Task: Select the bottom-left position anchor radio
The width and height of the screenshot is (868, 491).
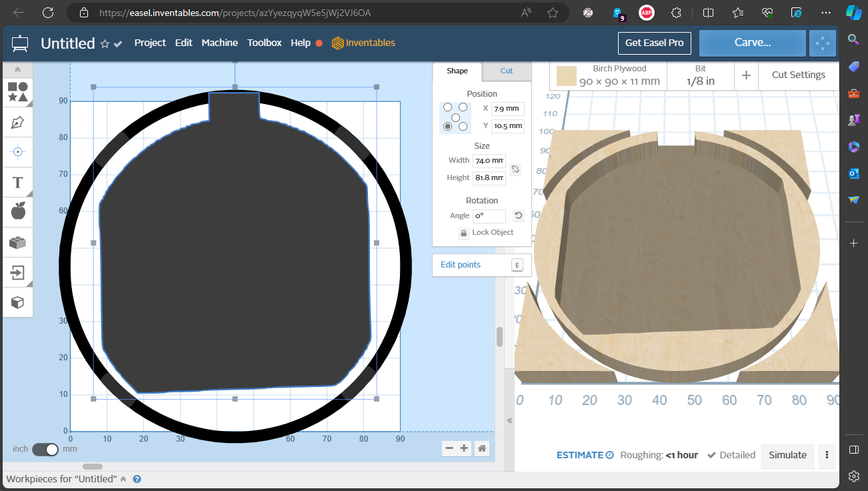Action: [447, 127]
